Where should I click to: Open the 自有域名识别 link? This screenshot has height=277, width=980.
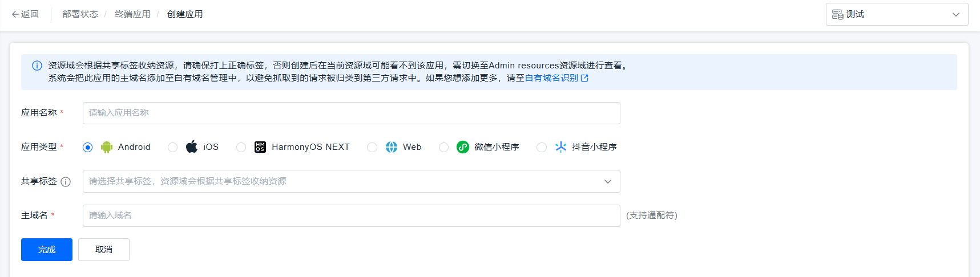[551, 78]
